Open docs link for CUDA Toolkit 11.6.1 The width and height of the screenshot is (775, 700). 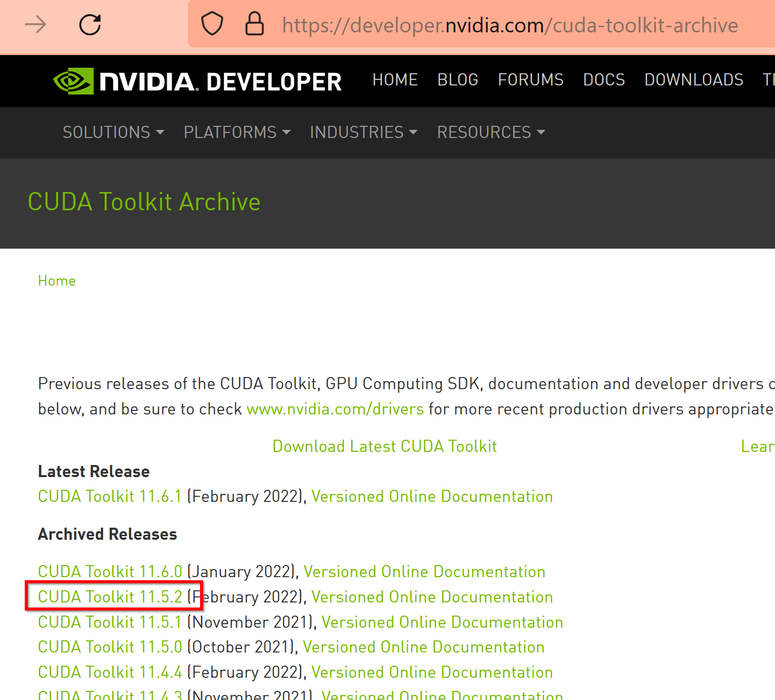coord(432,496)
